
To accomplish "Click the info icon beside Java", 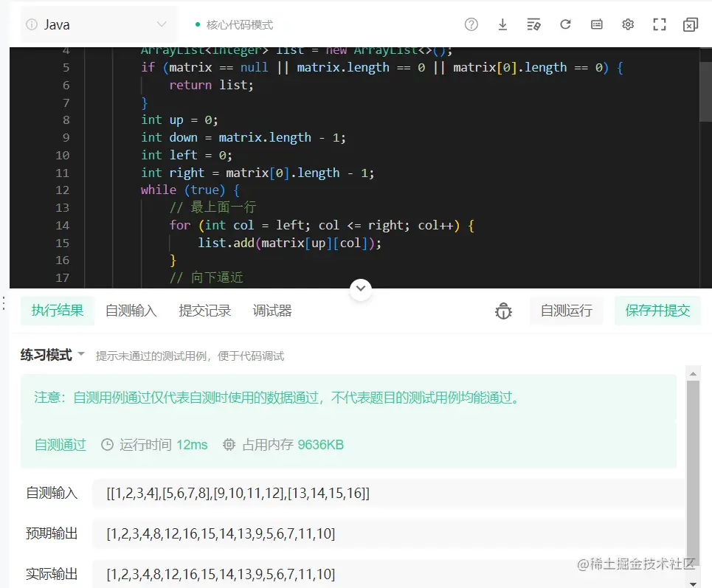I will tap(32, 24).
